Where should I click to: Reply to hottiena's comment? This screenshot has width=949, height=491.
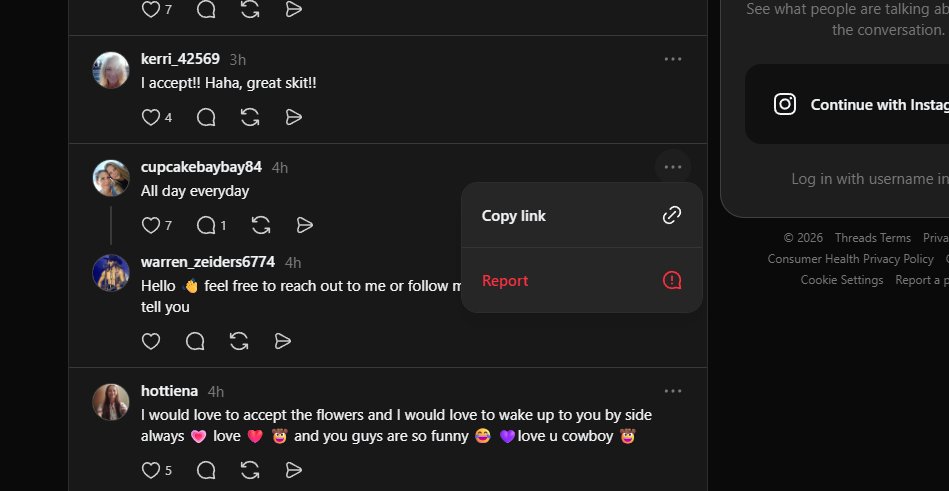[x=206, y=469]
